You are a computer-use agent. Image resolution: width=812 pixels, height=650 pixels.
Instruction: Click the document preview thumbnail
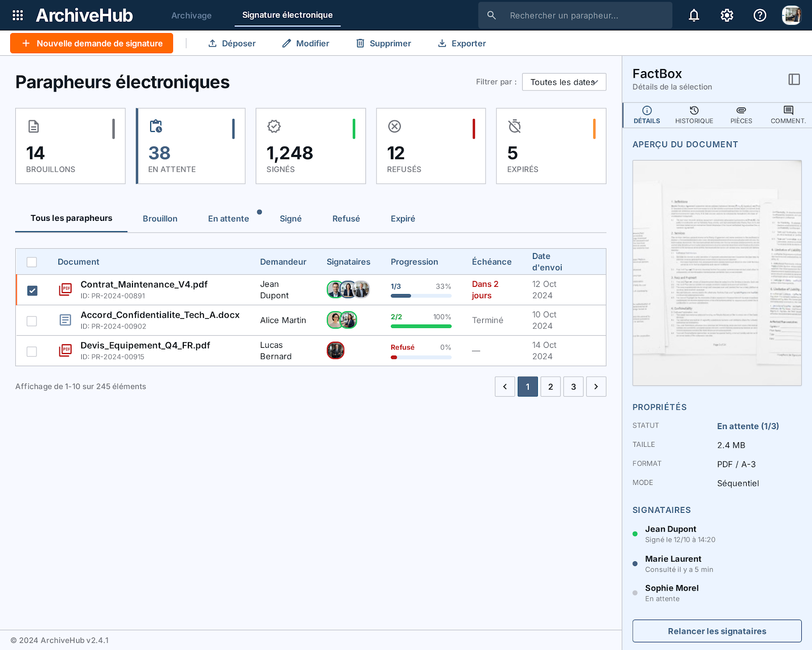(x=717, y=273)
